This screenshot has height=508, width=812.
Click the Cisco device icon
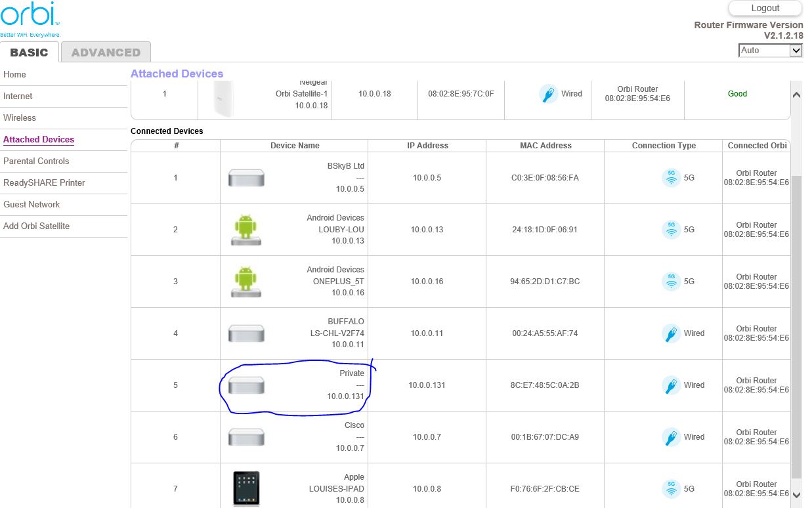[246, 437]
